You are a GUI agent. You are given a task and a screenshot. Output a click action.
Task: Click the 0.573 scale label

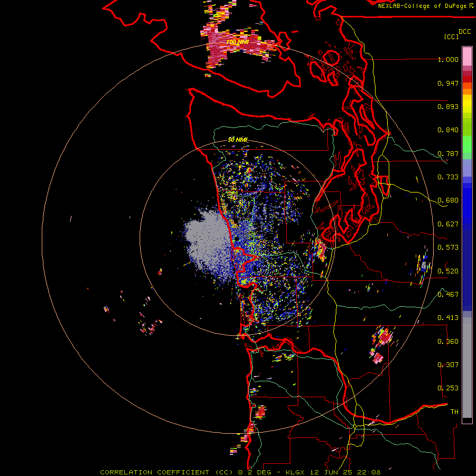448,248
